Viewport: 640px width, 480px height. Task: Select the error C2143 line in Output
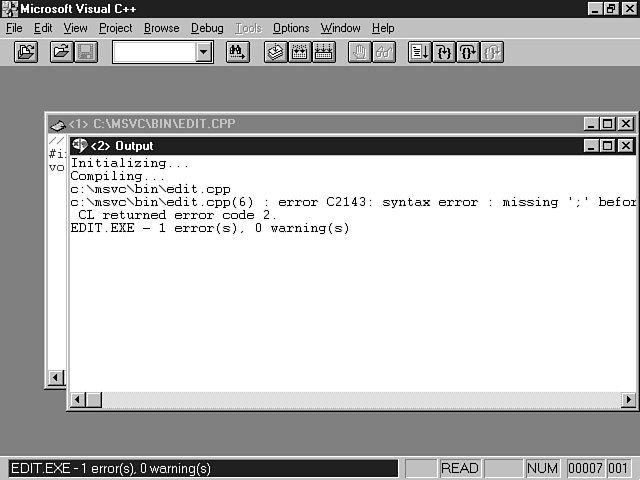point(350,202)
